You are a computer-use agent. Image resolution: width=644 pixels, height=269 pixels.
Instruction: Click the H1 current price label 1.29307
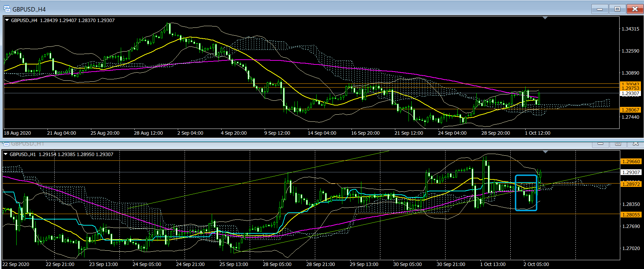[x=631, y=172]
